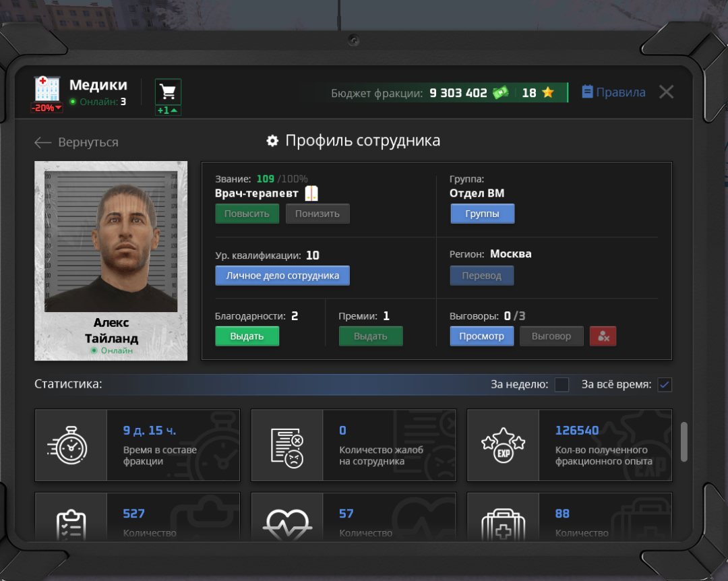Go back using Вернуться link
The width and height of the screenshot is (728, 581).
pos(76,142)
